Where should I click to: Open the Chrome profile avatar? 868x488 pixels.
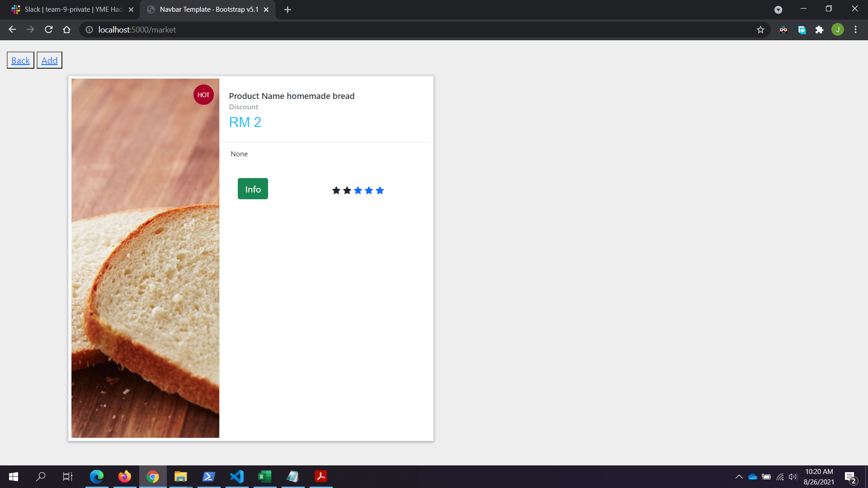tap(837, 30)
